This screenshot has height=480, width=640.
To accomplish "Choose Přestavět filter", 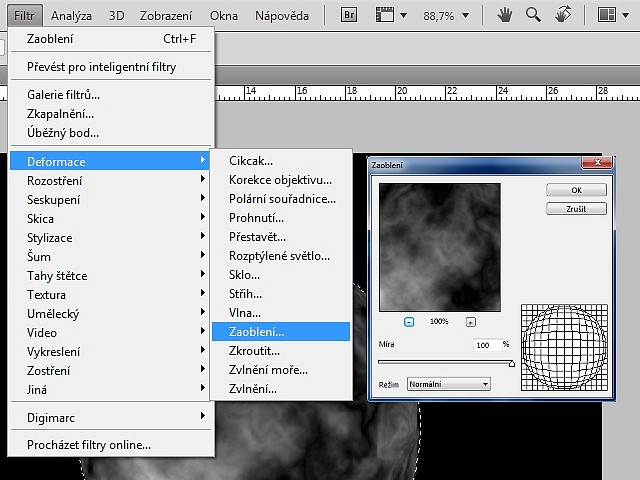I will pos(281,237).
